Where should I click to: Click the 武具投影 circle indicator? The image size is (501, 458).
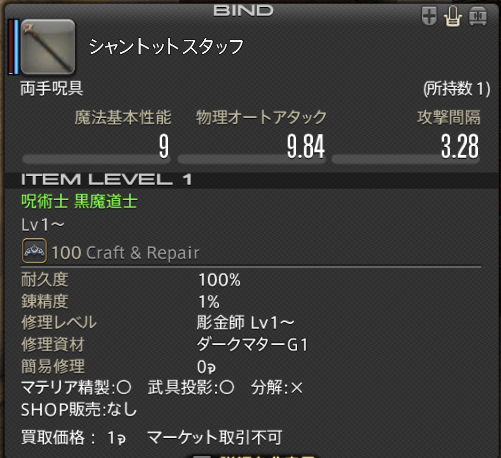pos(227,388)
